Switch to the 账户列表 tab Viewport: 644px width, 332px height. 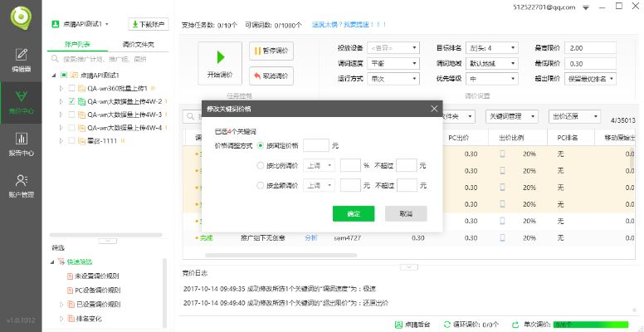coord(78,44)
